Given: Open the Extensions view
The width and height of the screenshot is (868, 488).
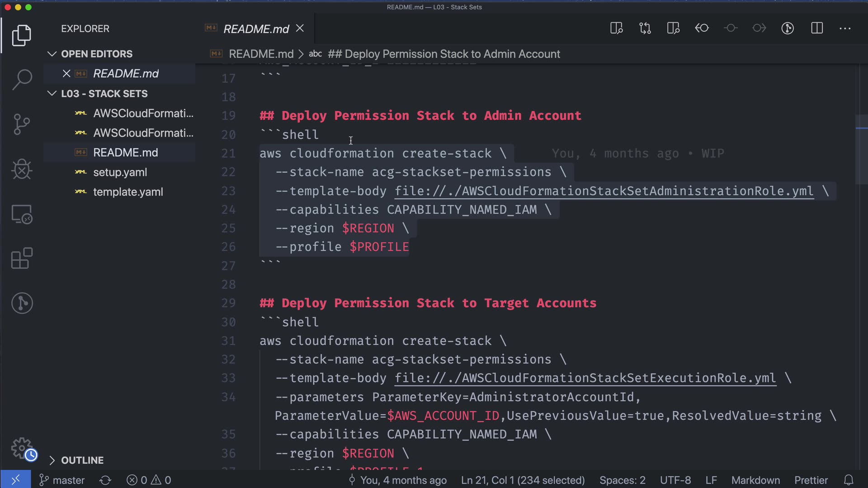Looking at the screenshot, I should [x=22, y=258].
